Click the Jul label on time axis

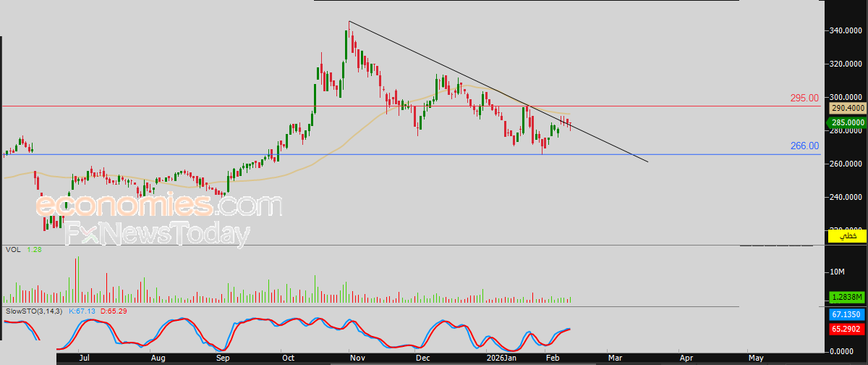(x=84, y=358)
